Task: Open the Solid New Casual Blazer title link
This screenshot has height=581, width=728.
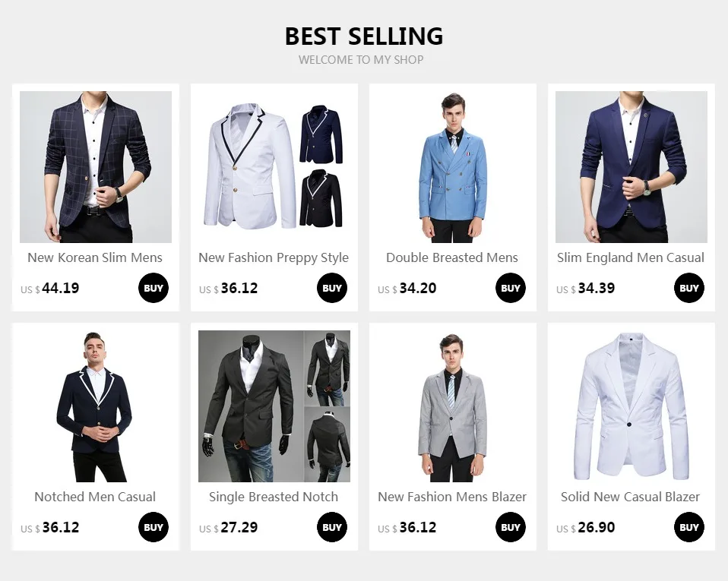Action: pyautogui.click(x=630, y=497)
